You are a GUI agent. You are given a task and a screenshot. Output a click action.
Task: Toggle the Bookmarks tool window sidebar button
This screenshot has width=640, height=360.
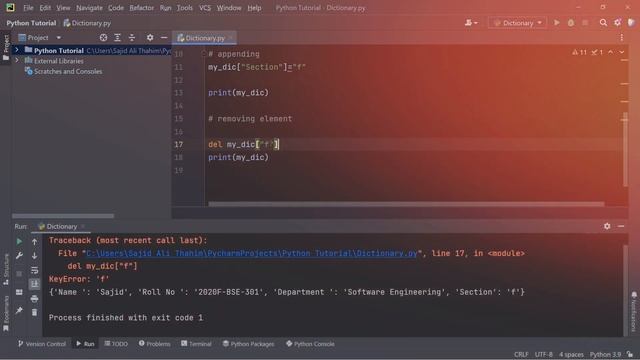coord(6,313)
